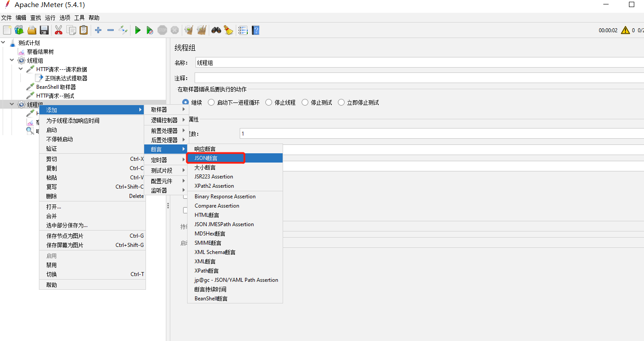Select 察看结果树 under 测试计划
The width and height of the screenshot is (644, 341).
pos(40,52)
